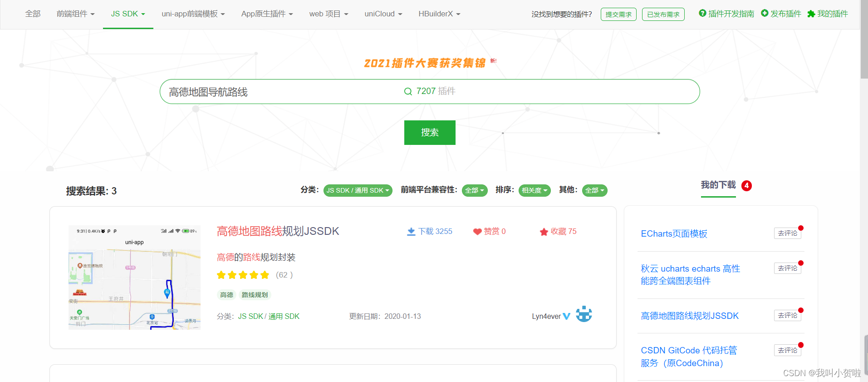
Task: Open the map preview thumbnail
Action: pos(134,278)
